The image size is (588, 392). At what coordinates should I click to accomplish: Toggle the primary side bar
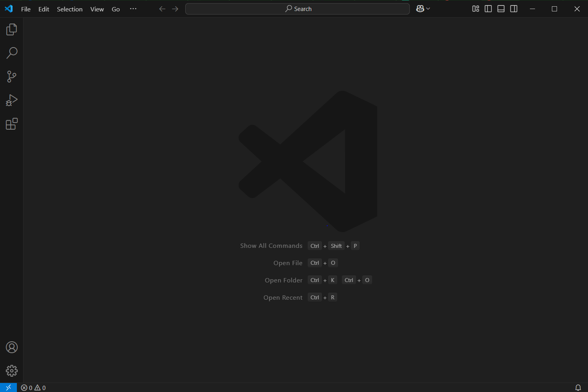point(488,9)
